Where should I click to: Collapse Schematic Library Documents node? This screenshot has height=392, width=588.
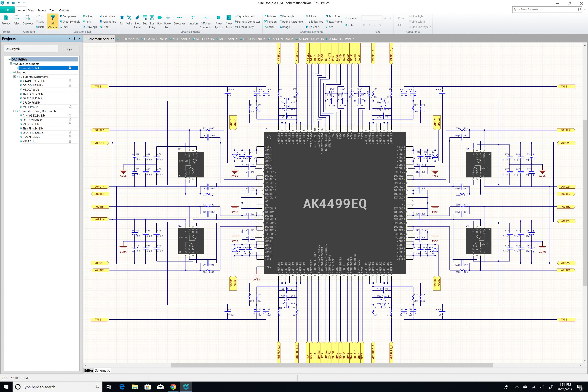tap(14, 111)
